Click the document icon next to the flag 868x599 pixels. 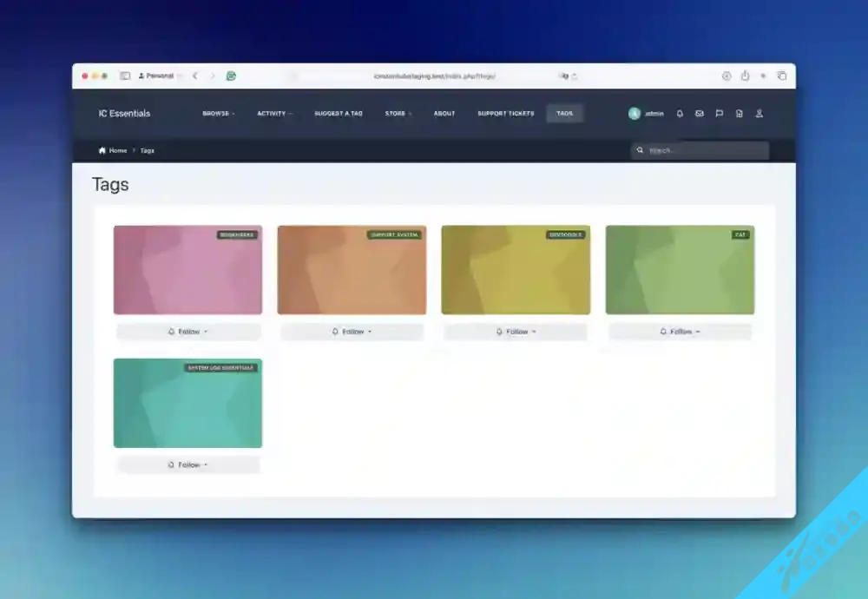(740, 114)
